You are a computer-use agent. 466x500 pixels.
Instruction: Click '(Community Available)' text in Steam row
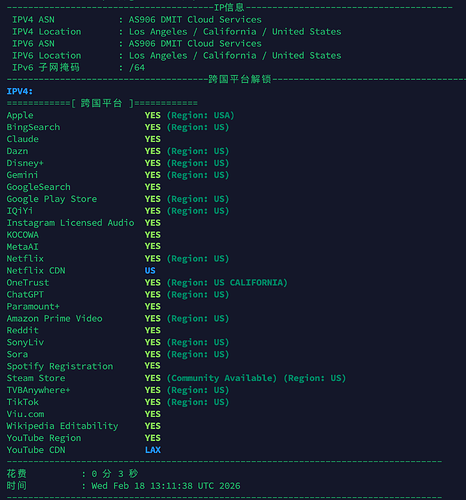222,378
